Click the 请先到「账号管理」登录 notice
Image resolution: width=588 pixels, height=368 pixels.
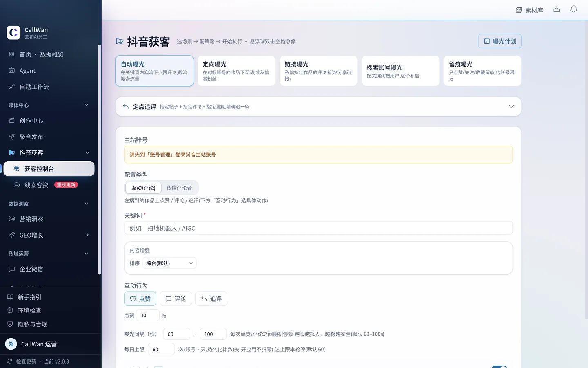318,155
